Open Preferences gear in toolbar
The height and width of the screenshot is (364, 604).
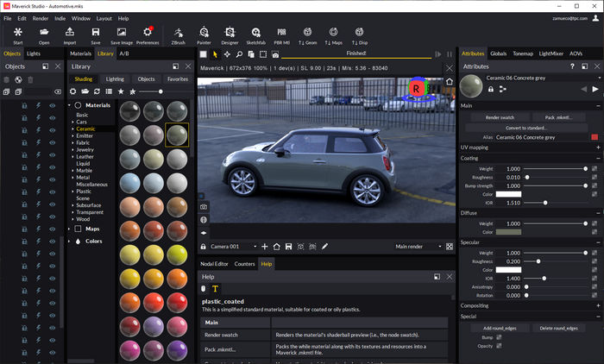tap(148, 33)
